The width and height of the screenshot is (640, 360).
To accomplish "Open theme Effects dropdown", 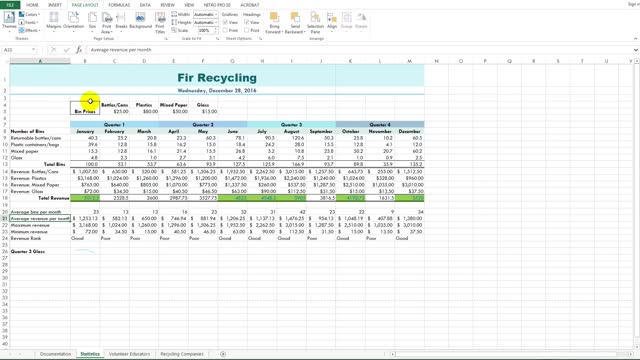I will [29, 30].
